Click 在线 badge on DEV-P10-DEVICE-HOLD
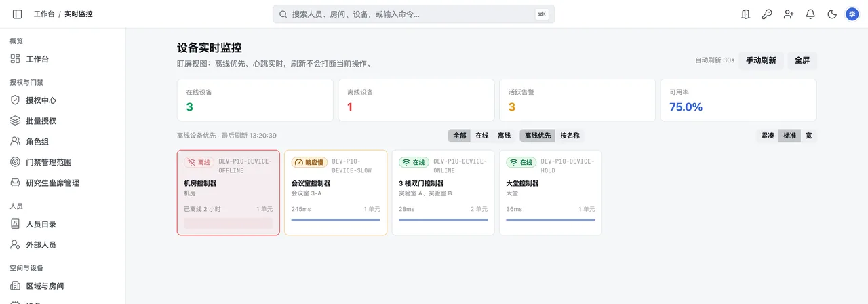Image resolution: width=868 pixels, height=304 pixels. pos(521,162)
